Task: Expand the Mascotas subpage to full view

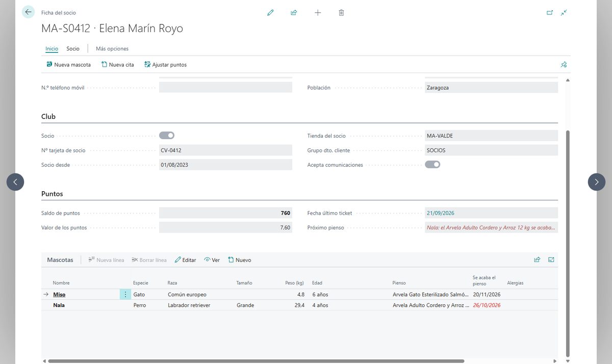Action: point(551,259)
